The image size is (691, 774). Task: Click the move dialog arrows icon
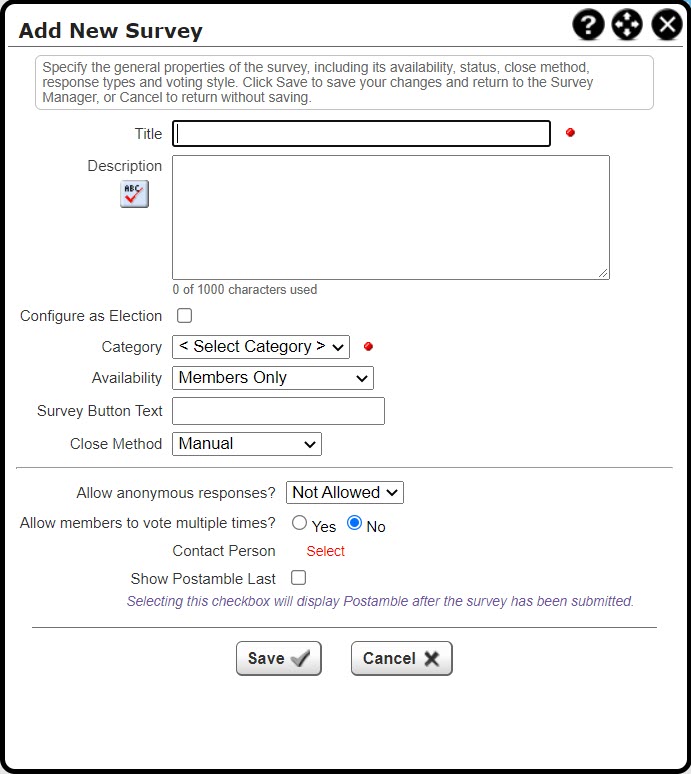point(627,24)
